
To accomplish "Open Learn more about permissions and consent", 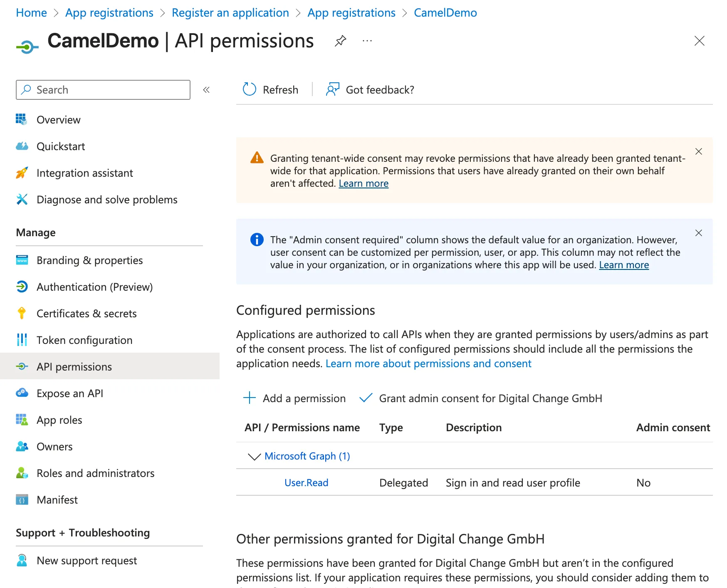I will [x=428, y=363].
